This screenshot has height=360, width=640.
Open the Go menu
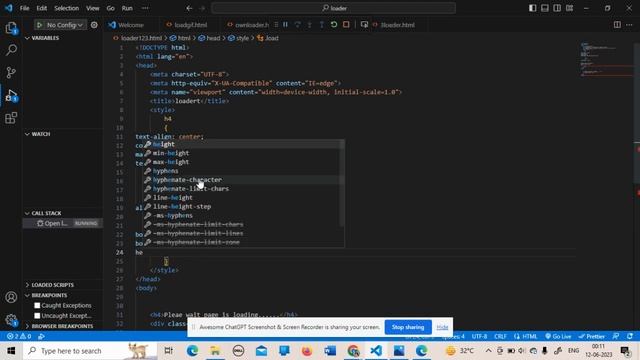point(110,8)
